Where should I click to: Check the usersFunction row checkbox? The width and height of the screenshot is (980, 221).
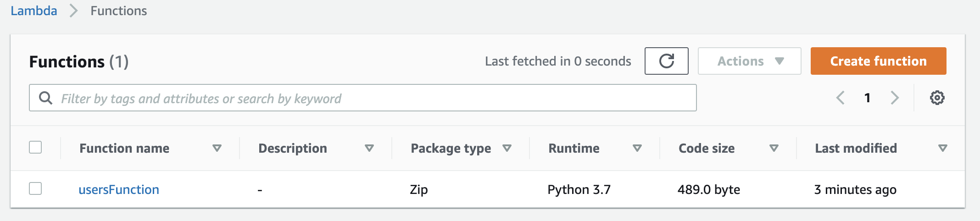(35, 188)
